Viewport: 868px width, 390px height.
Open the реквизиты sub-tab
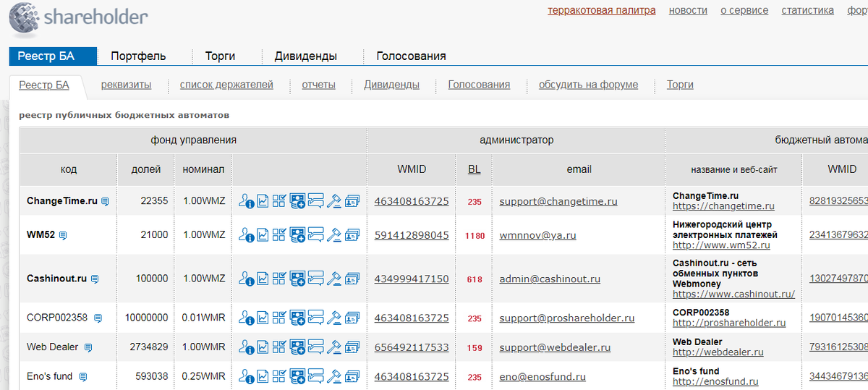coord(126,85)
